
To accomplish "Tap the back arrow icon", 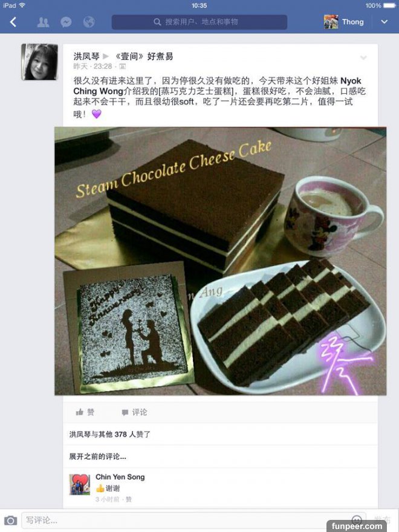I will 13,22.
